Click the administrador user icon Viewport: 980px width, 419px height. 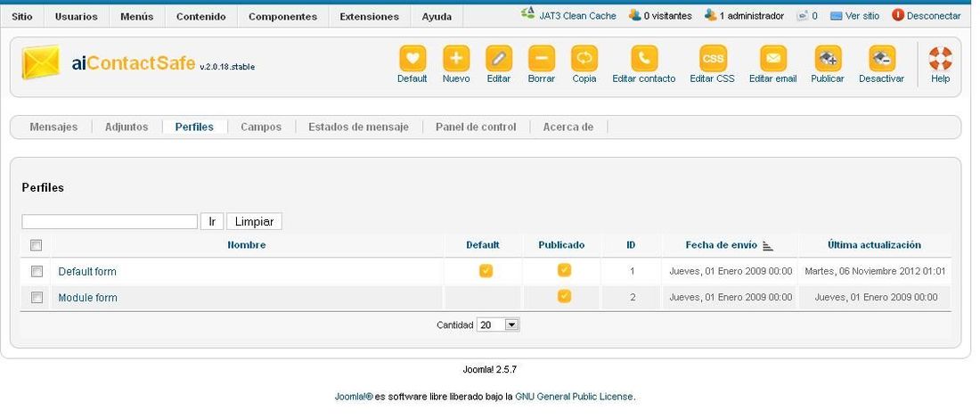point(711,15)
